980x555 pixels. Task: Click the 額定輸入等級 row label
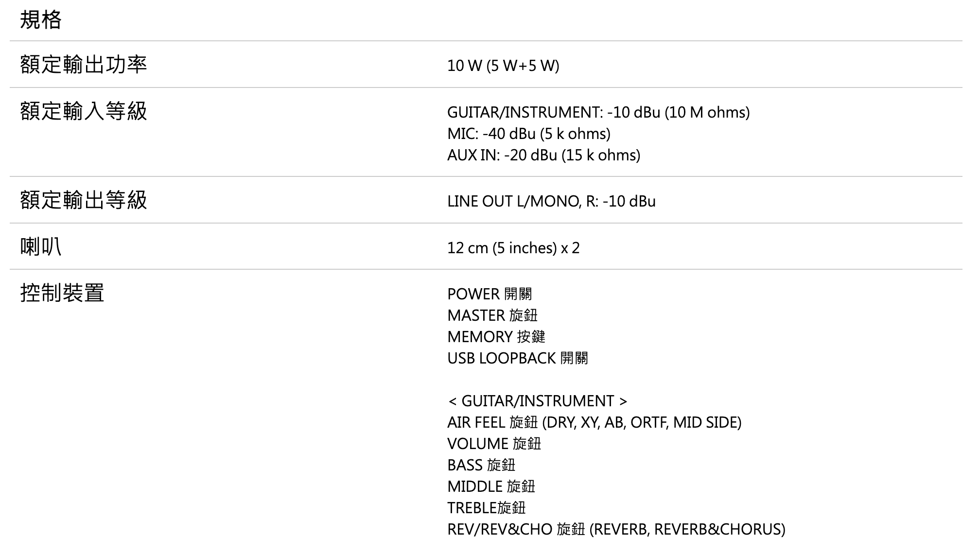point(83,111)
